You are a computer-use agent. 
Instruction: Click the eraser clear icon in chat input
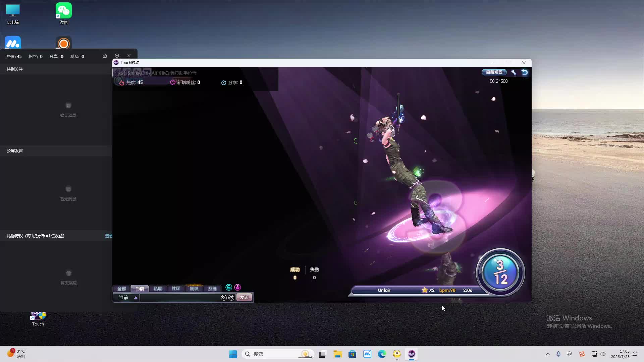pyautogui.click(x=224, y=298)
